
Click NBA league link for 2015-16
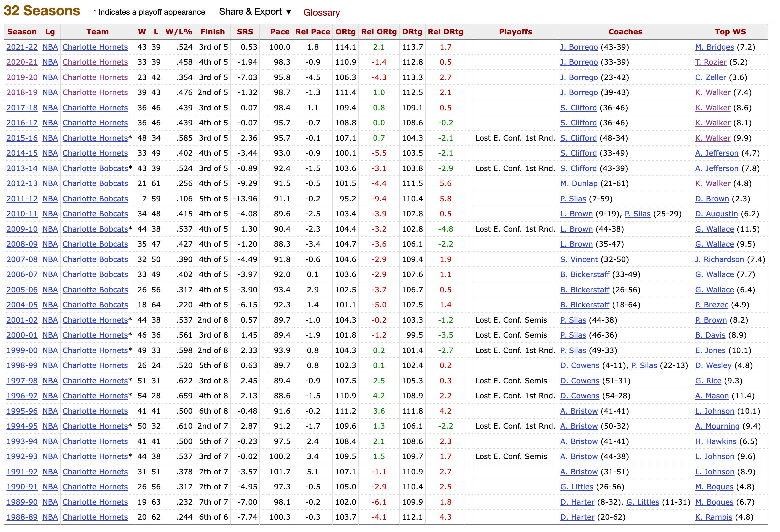(50, 138)
